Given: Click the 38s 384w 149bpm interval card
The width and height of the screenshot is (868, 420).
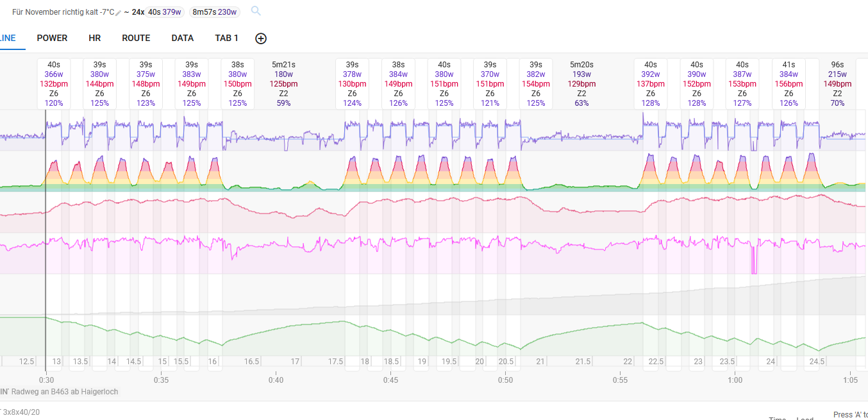Looking at the screenshot, I should coord(398,83).
